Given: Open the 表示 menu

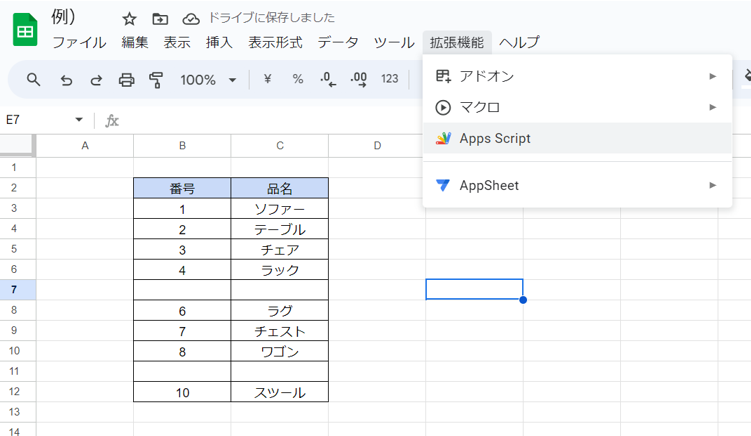Looking at the screenshot, I should [x=177, y=43].
